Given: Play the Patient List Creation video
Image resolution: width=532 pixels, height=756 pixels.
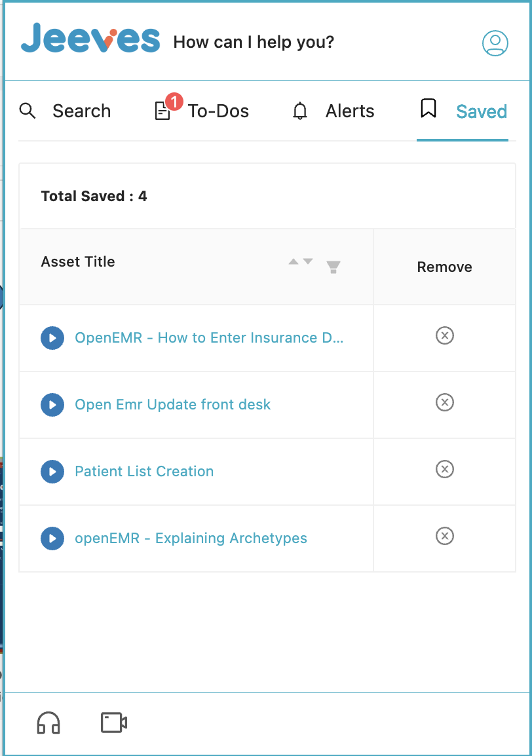Looking at the screenshot, I should coord(52,472).
